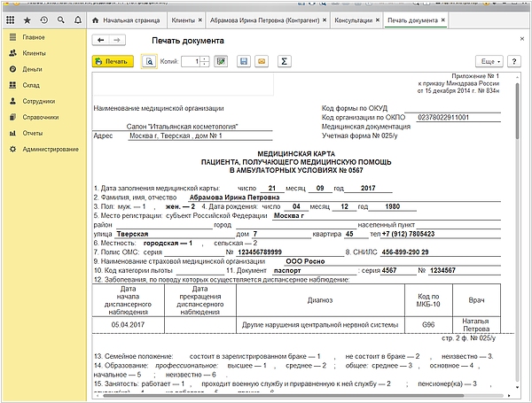Save document with floppy disk icon
This screenshot has width=532, height=403.
tap(244, 61)
